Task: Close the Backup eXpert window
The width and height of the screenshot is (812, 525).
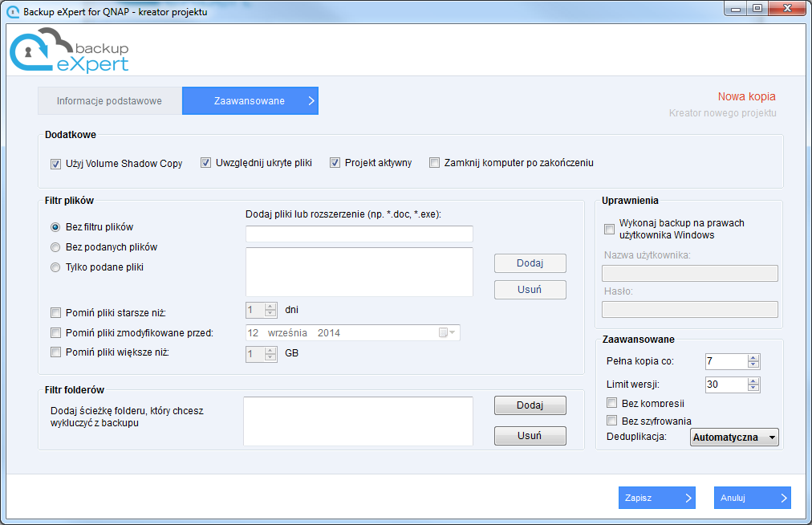Action: coord(787,9)
